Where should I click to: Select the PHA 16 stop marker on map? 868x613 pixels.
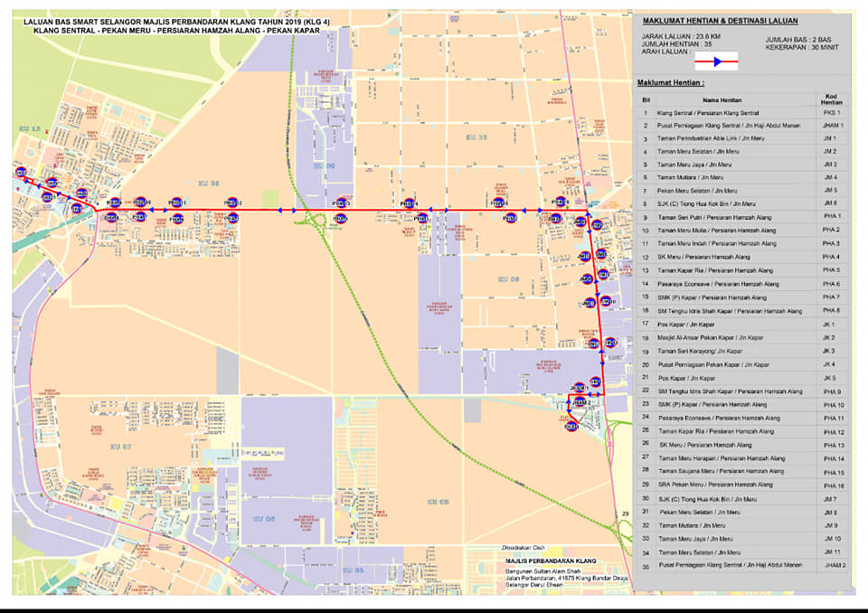561,202
